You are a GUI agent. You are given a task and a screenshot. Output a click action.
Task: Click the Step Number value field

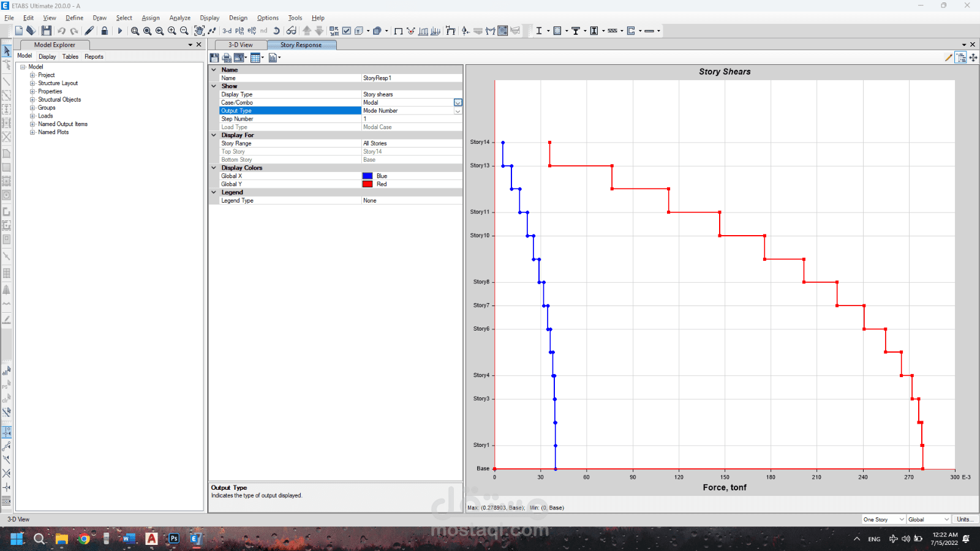412,119
